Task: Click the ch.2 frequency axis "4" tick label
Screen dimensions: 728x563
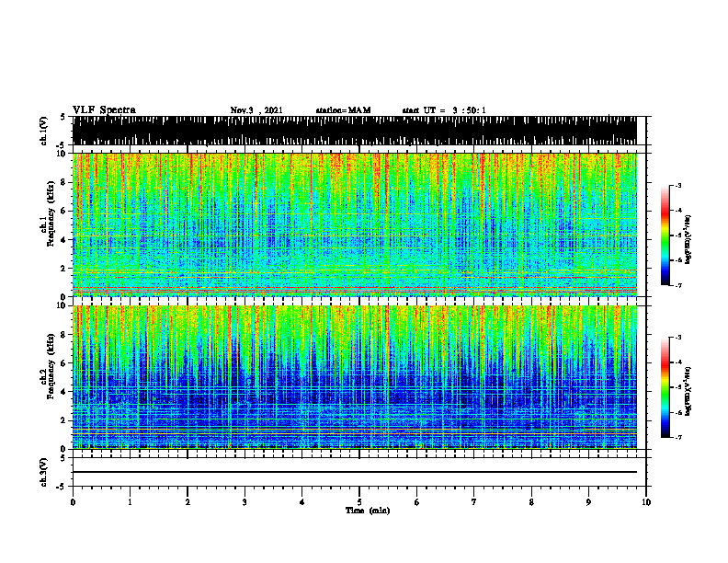Action: [x=64, y=392]
